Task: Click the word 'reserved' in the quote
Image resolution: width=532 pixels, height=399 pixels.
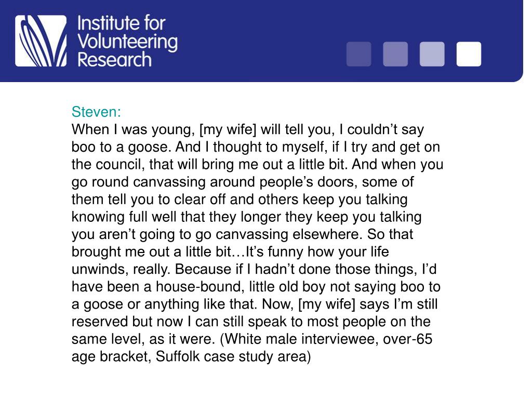Action: click(x=100, y=322)
